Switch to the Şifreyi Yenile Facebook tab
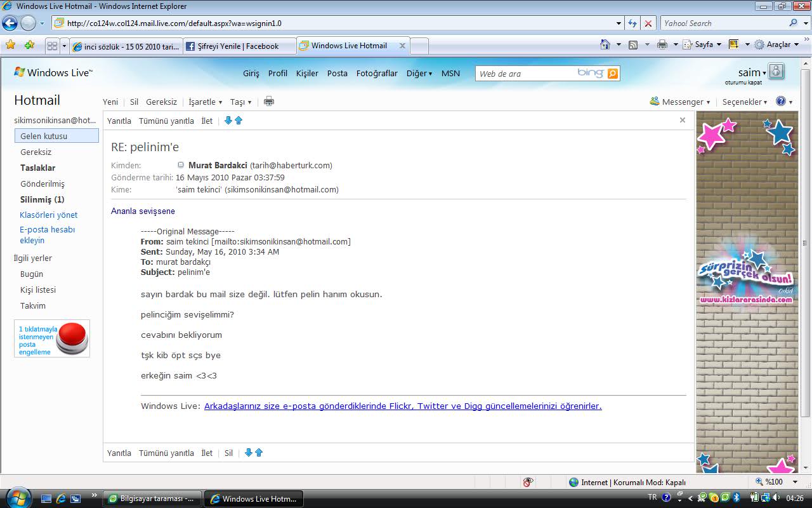812x508 pixels. (240, 46)
